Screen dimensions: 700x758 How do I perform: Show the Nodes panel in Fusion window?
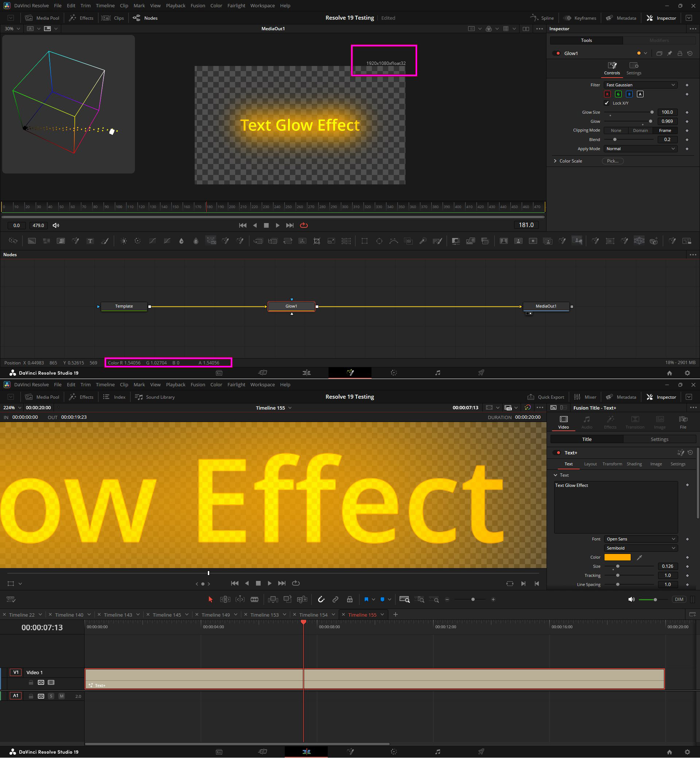coord(145,18)
